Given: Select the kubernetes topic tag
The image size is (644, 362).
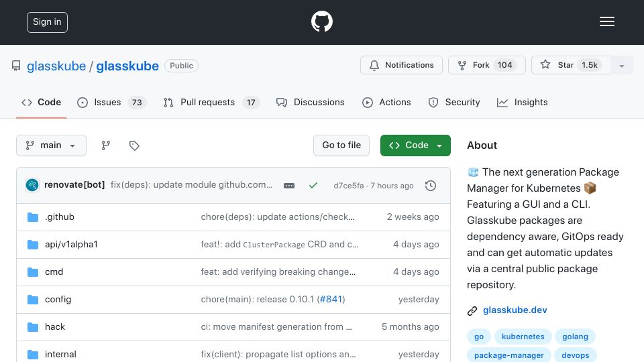Looking at the screenshot, I should coord(523,337).
